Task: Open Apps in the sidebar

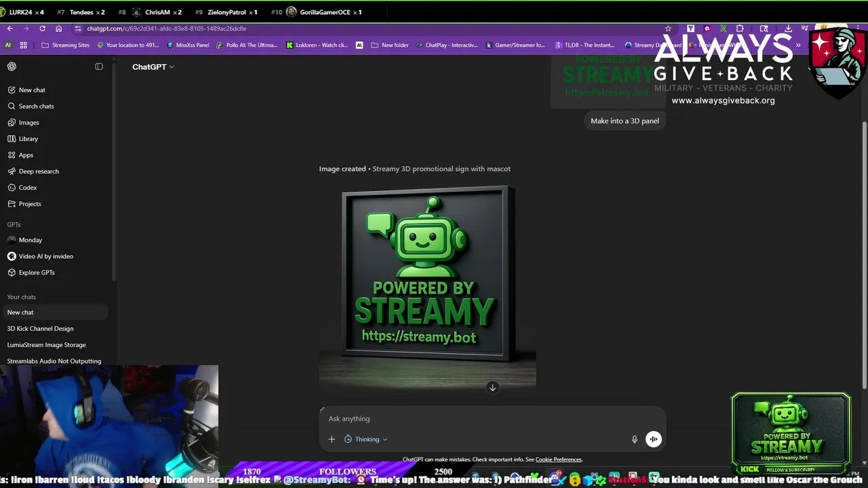Action: pyautogui.click(x=54, y=155)
